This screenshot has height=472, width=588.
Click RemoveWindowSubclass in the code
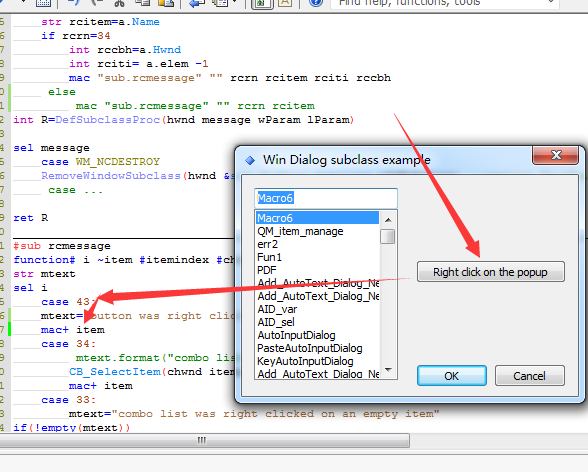[111, 176]
